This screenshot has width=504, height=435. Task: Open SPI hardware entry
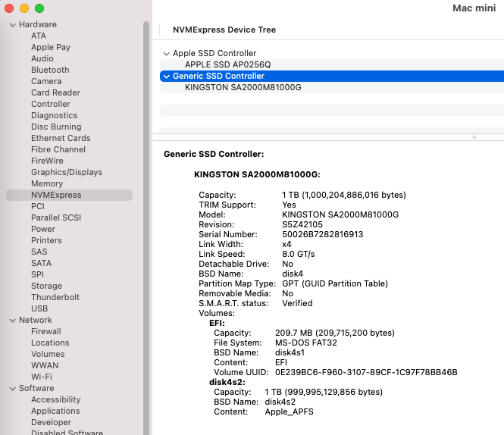(x=37, y=274)
